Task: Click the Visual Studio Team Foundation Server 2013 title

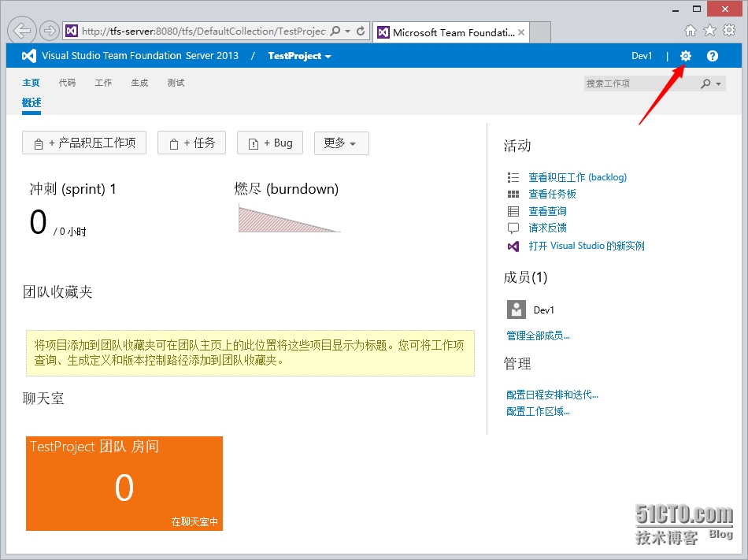Action: 140,56
